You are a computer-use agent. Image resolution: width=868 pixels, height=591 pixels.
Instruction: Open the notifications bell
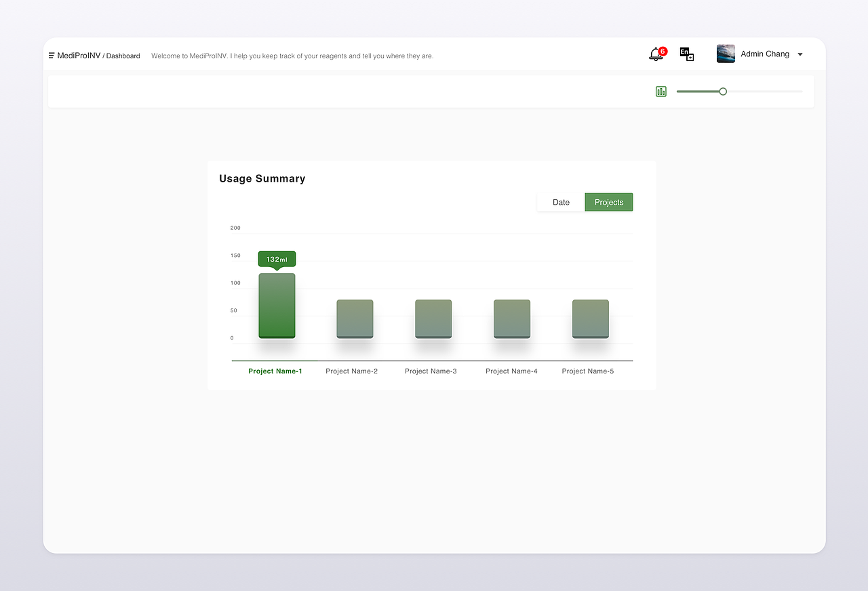(656, 55)
